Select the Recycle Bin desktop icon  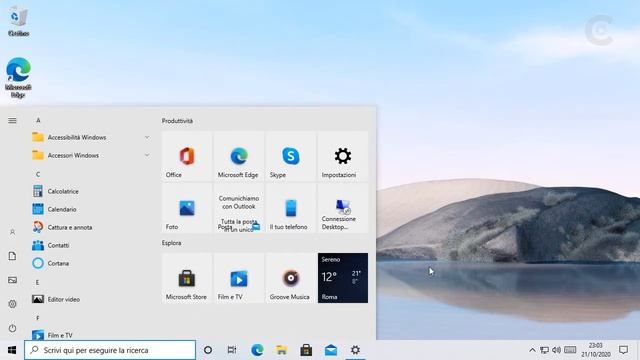click(18, 21)
